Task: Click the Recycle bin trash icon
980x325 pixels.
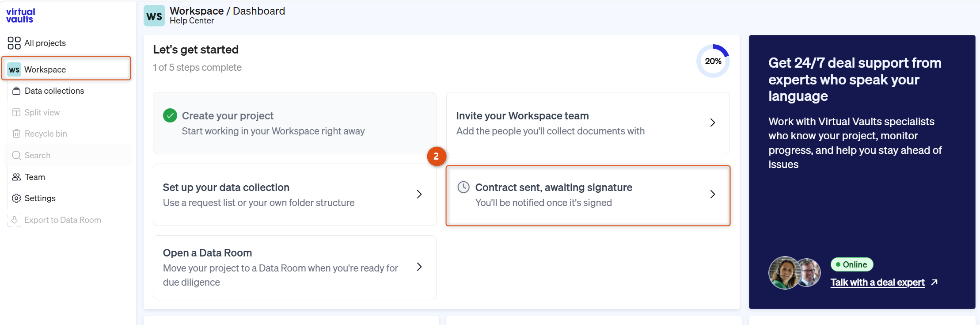Action: (x=16, y=134)
